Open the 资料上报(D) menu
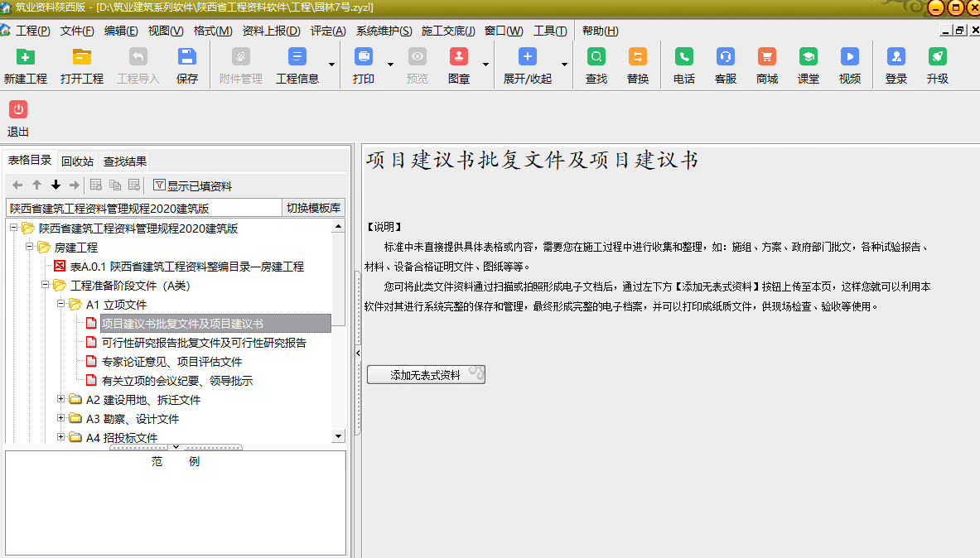The height and width of the screenshot is (558, 980). click(x=271, y=31)
